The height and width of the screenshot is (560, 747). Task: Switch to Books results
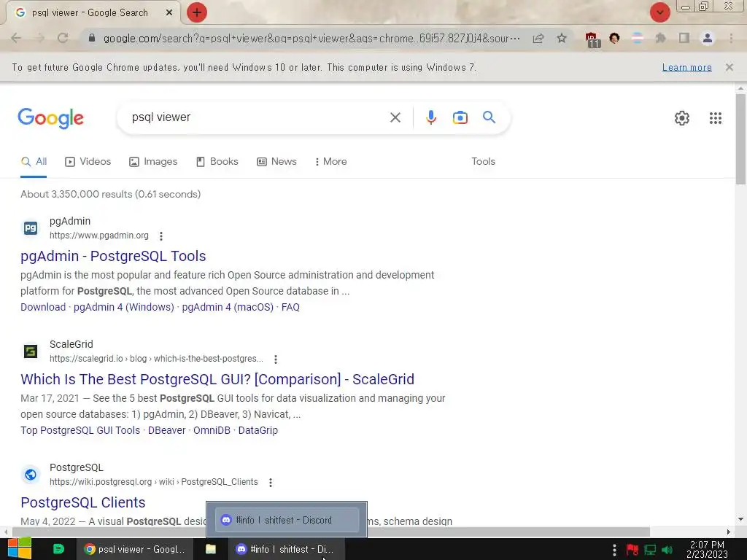click(x=217, y=161)
